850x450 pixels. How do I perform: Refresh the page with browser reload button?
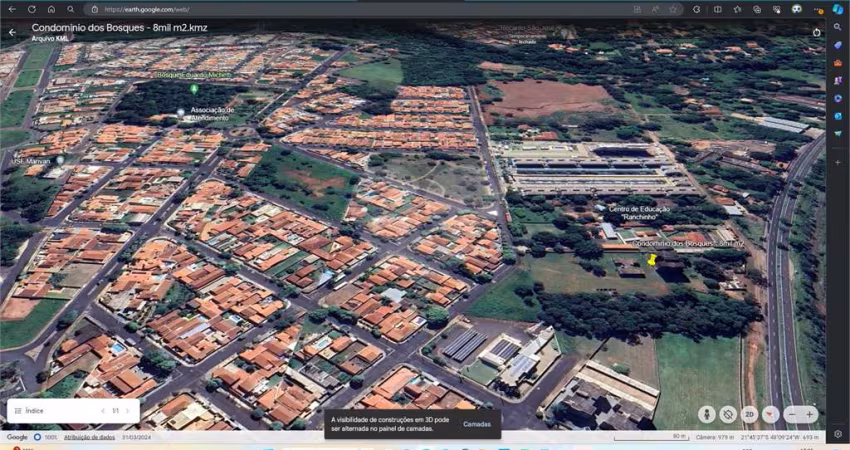pos(32,9)
